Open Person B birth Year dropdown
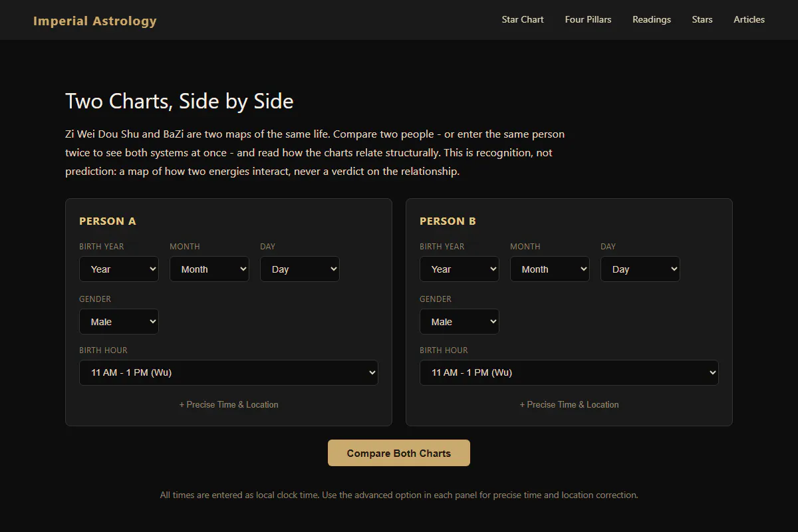 click(460, 269)
